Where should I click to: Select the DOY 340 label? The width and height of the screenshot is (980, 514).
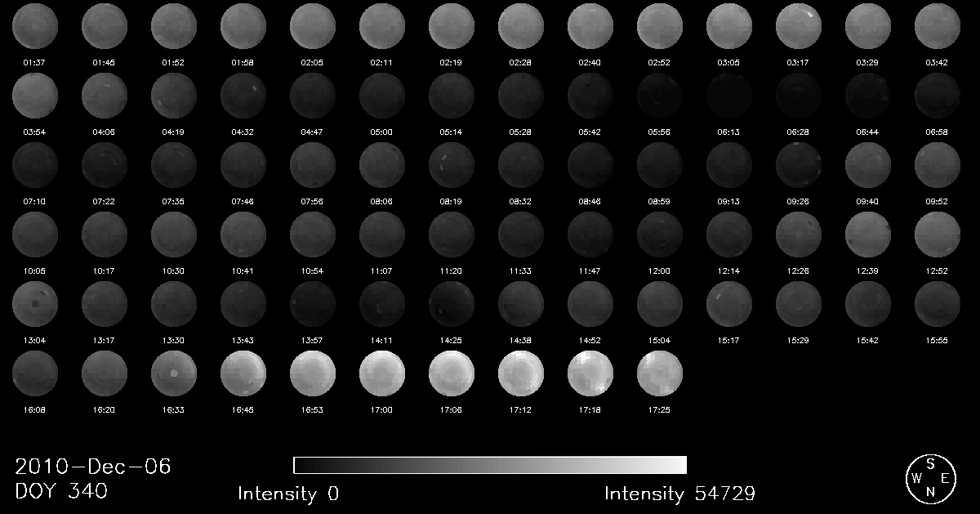coord(61,491)
